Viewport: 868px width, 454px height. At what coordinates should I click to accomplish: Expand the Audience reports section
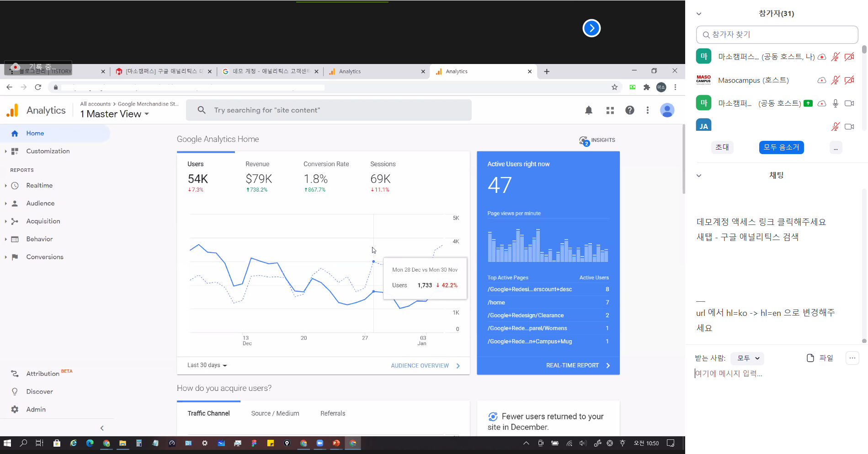(40, 203)
